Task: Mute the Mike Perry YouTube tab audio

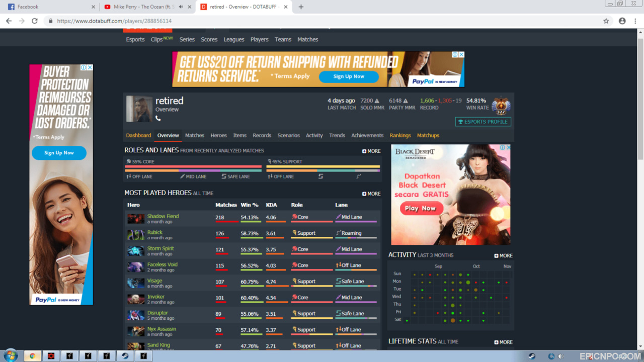Action: [x=181, y=7]
